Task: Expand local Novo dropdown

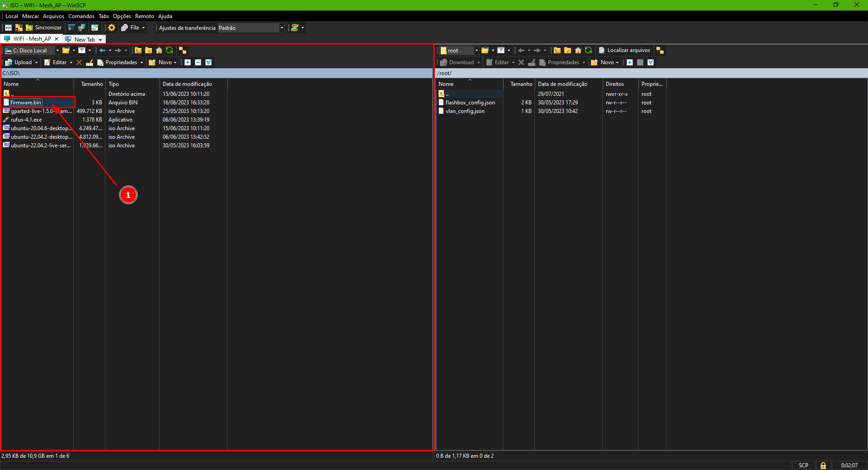Action: click(175, 62)
